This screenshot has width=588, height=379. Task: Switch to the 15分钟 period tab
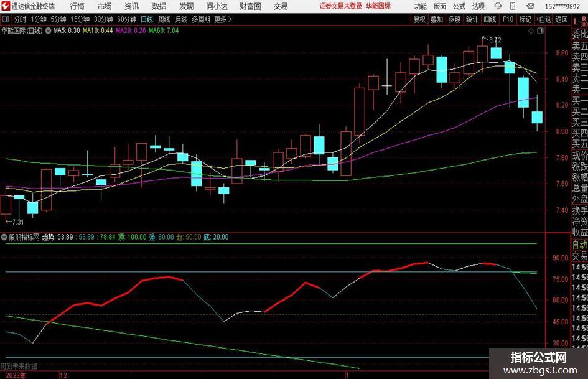pos(80,19)
